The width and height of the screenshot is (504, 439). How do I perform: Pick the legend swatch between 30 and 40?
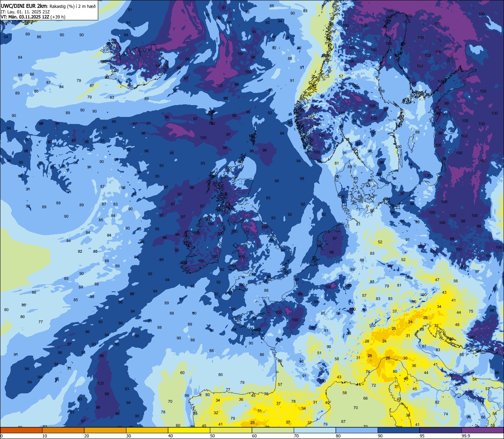(147, 430)
